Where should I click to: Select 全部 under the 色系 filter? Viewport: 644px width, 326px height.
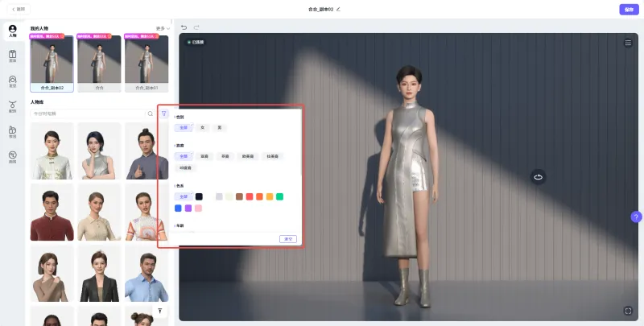[x=184, y=196]
